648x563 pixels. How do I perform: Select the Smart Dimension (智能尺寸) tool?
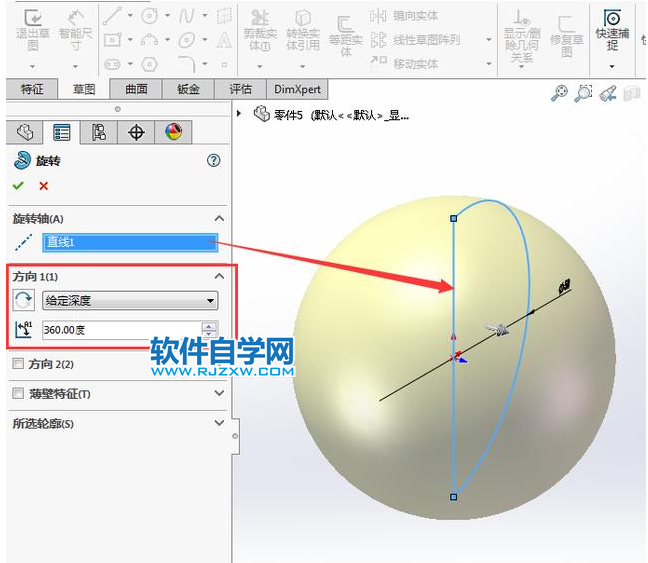click(x=75, y=31)
